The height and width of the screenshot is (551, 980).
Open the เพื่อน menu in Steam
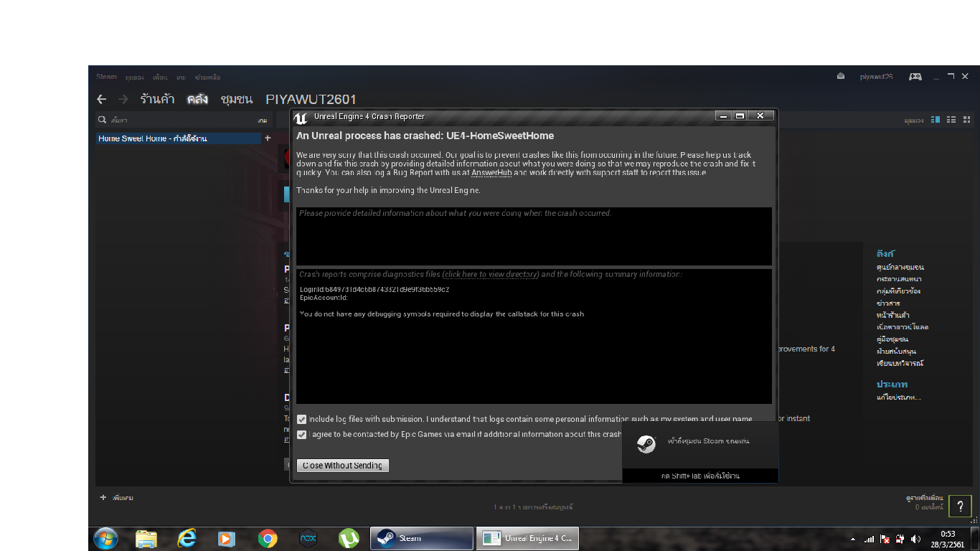point(160,77)
